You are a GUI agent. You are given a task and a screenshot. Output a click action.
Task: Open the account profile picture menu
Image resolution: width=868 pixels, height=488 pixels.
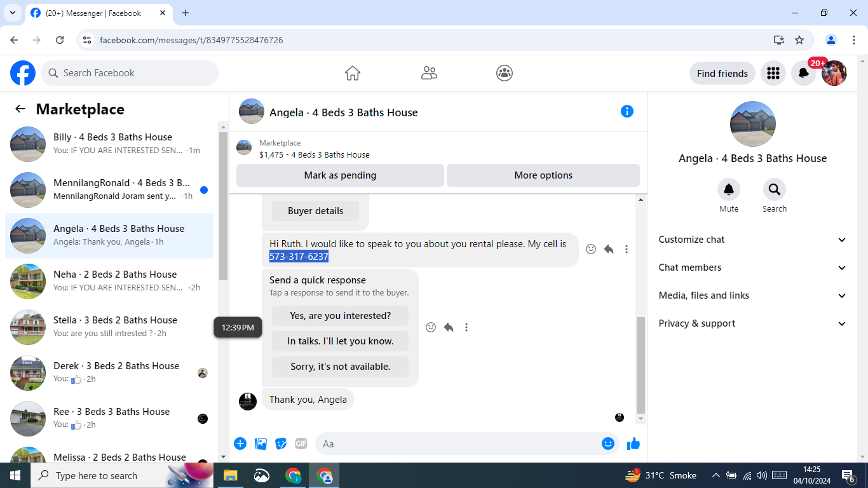(x=834, y=73)
